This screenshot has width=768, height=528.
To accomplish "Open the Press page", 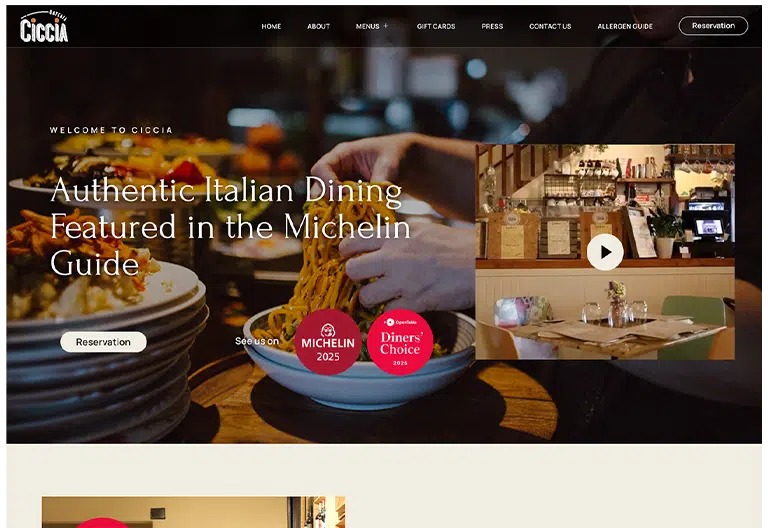I will tap(492, 26).
